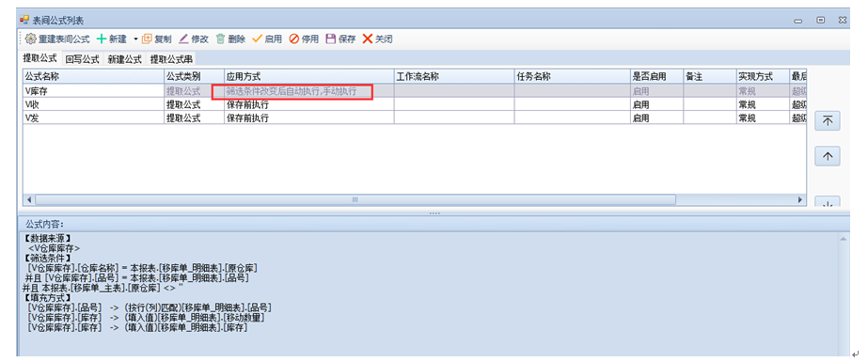Click the move-up arrow button

[827, 156]
